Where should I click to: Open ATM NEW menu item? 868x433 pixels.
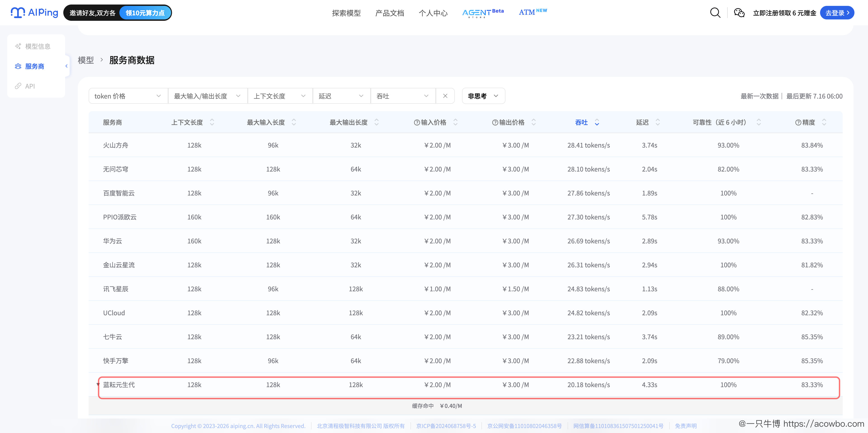pyautogui.click(x=533, y=12)
